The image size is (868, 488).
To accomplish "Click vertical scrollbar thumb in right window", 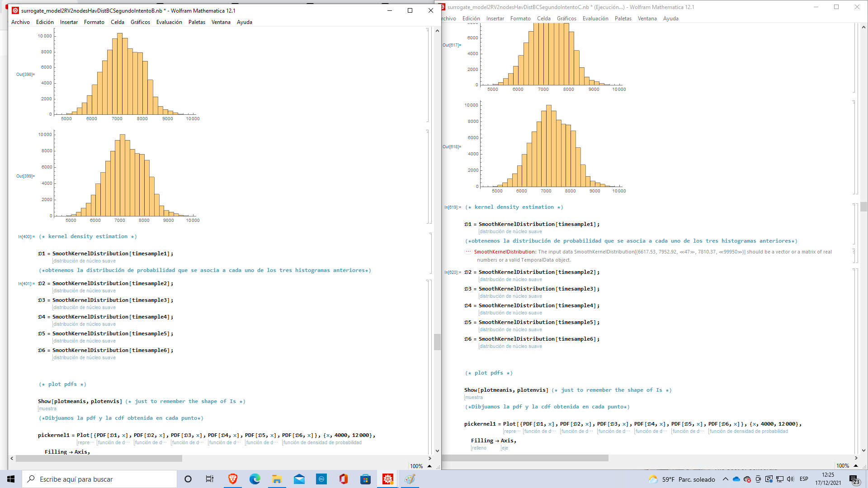I will (863, 206).
